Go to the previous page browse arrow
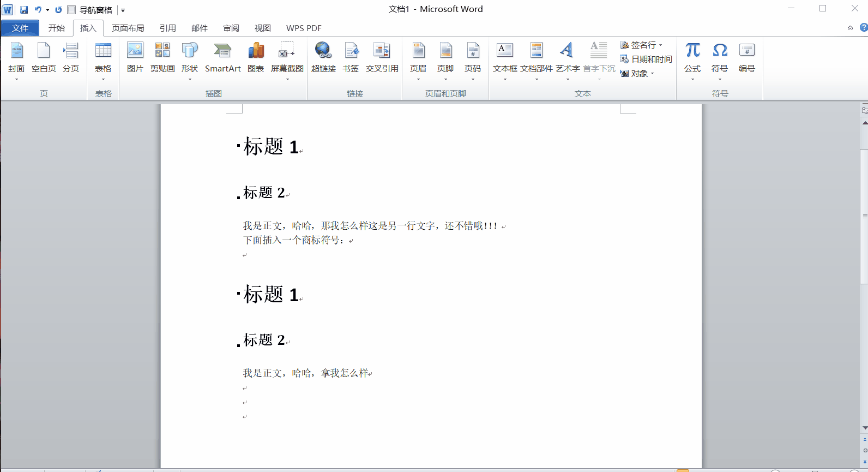868x472 pixels. [x=865, y=439]
